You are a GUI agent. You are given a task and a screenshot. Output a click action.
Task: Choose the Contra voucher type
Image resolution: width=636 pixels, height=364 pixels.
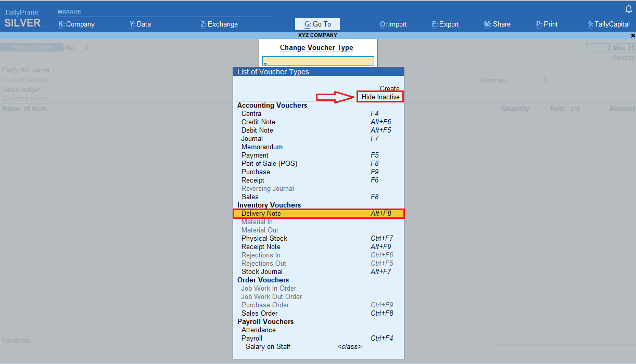pos(251,113)
